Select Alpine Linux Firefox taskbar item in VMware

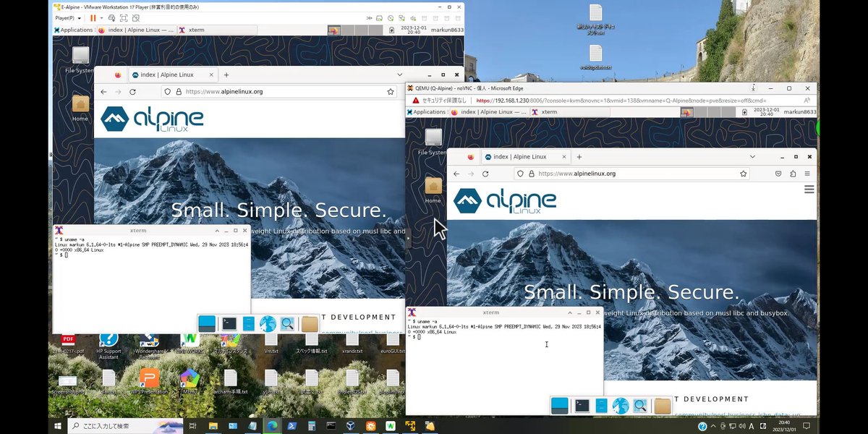(x=136, y=30)
